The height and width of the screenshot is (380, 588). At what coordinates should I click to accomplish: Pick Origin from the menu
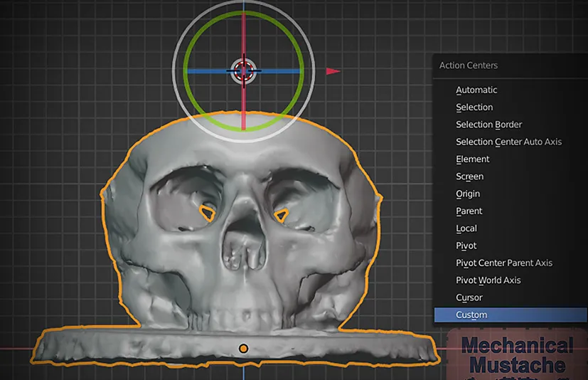[510, 194]
